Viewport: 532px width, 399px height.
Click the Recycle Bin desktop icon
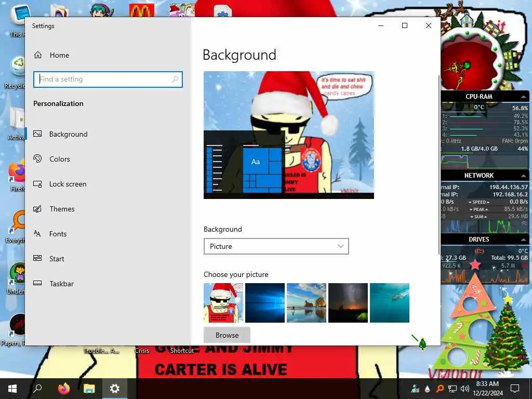tap(15, 71)
